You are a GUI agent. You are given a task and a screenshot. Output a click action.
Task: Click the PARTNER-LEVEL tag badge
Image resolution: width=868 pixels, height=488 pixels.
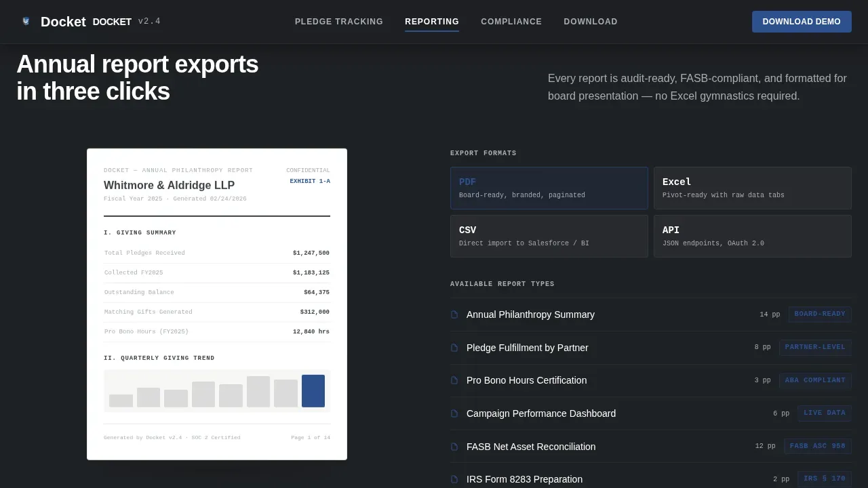(815, 348)
